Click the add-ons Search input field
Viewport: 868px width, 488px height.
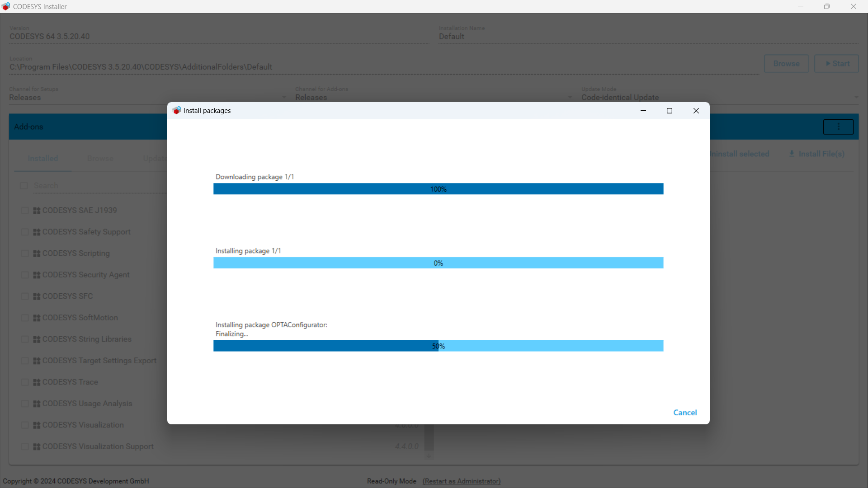coord(100,186)
